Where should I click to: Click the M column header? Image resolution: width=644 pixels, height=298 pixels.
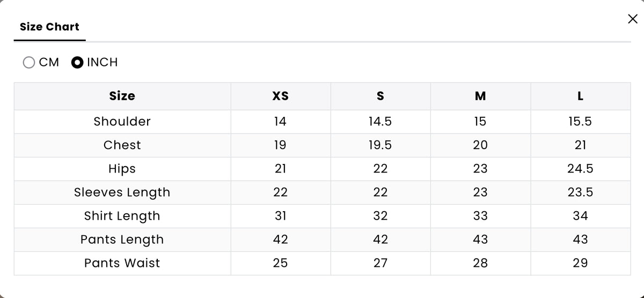480,96
